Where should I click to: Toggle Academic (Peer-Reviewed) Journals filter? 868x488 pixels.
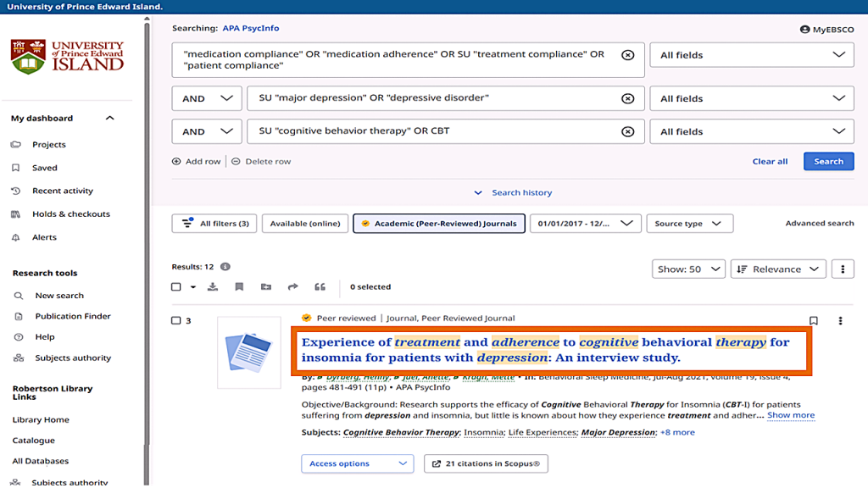439,224
